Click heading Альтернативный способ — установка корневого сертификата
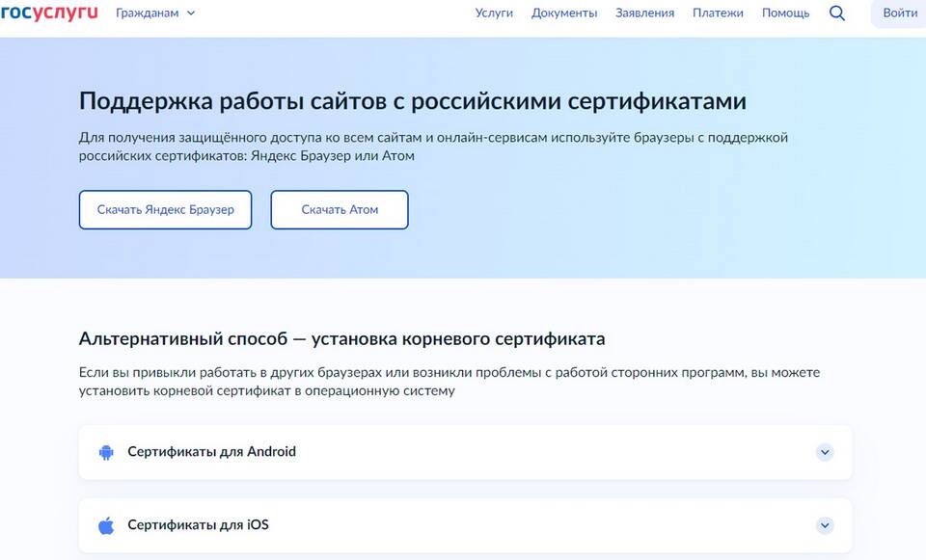 click(x=341, y=339)
